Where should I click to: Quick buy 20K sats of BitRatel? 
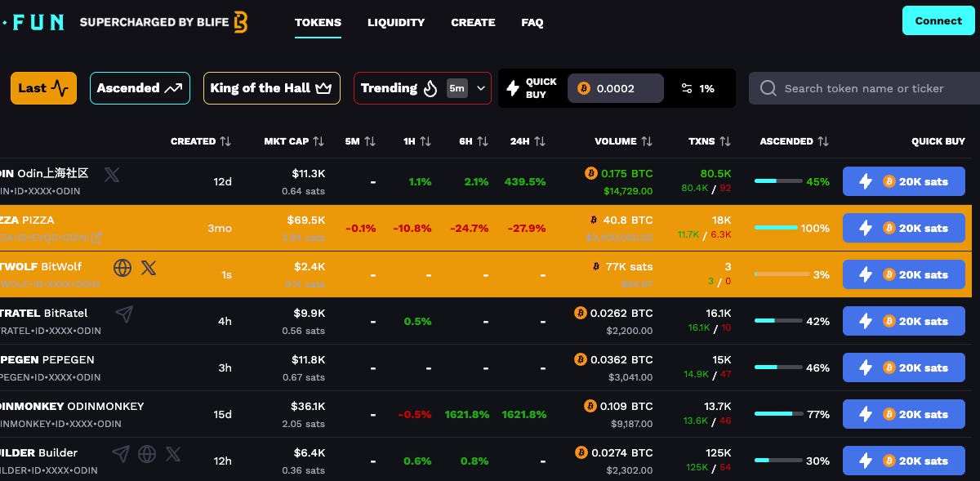[904, 321]
